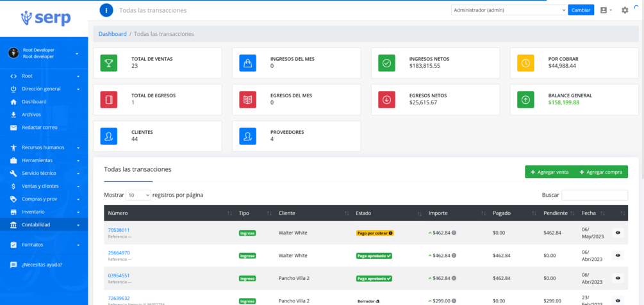Click the Clientes person icon
Screen dimensions: 644x305
pyautogui.click(x=109, y=136)
